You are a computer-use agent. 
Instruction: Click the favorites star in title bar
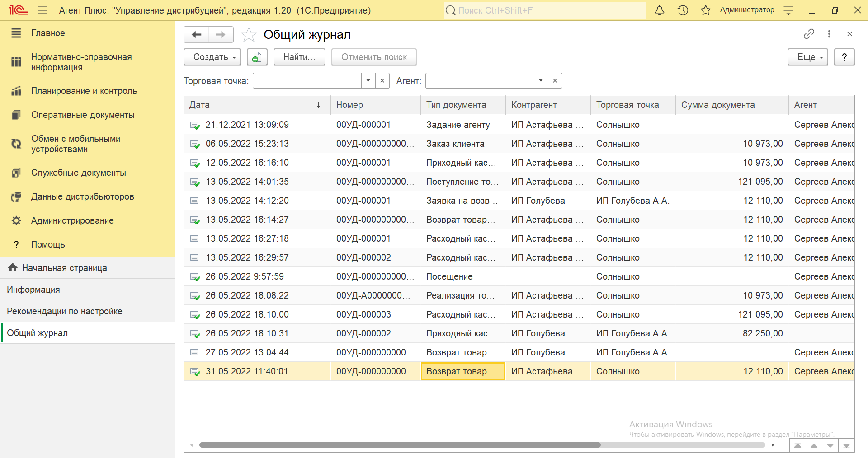(705, 10)
